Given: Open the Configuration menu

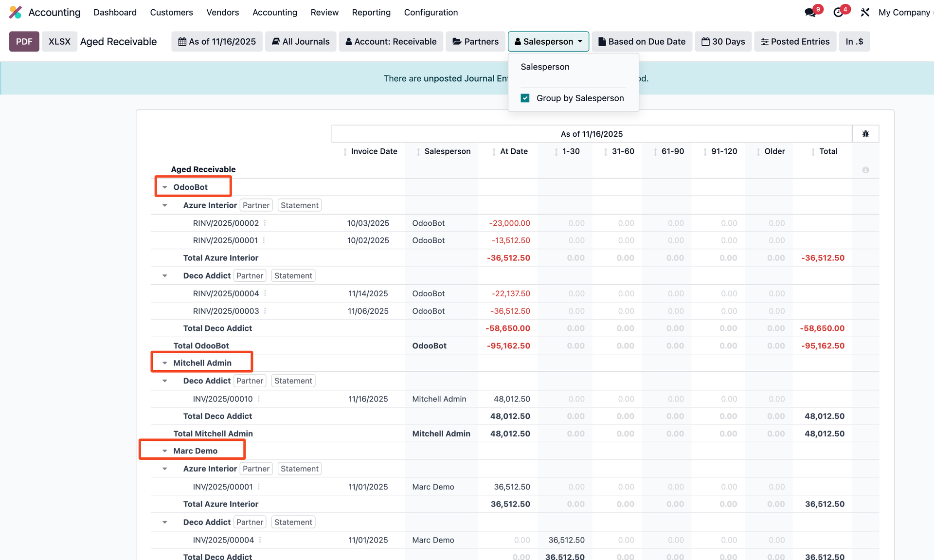Looking at the screenshot, I should click(x=431, y=12).
